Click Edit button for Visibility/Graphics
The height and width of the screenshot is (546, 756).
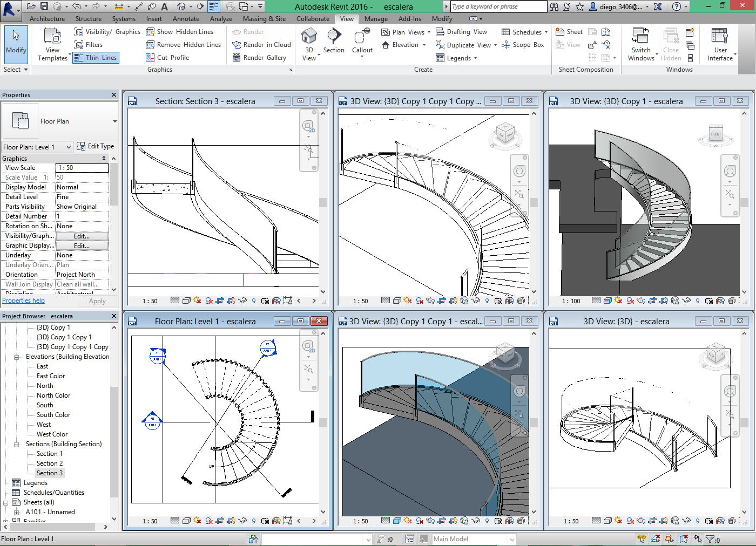pyautogui.click(x=82, y=236)
